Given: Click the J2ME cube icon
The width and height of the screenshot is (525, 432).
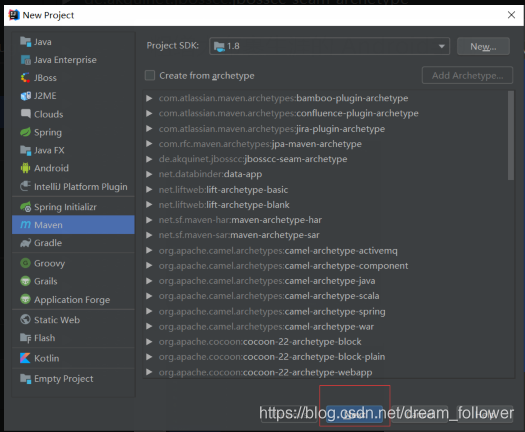Looking at the screenshot, I should 25,96.
